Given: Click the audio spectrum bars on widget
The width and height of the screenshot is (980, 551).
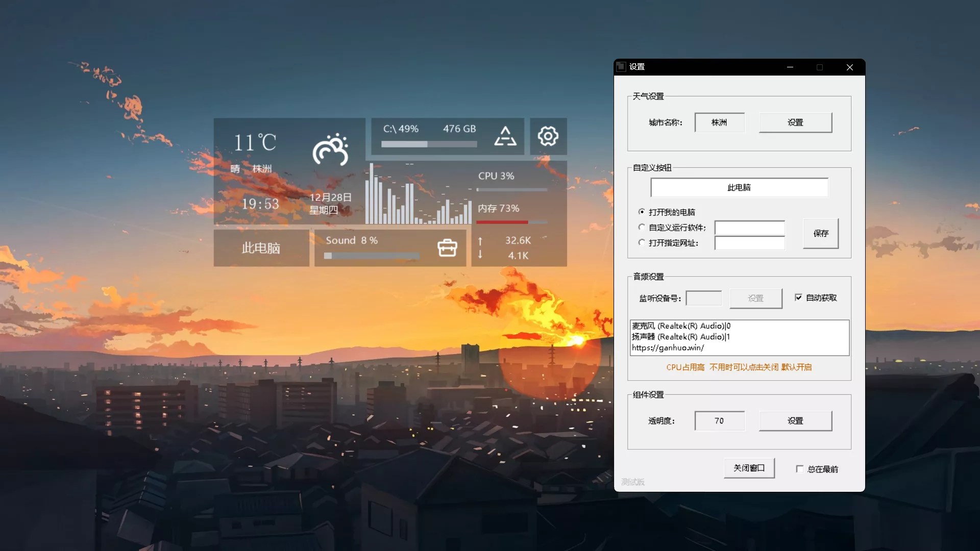Looking at the screenshot, I should (418, 194).
